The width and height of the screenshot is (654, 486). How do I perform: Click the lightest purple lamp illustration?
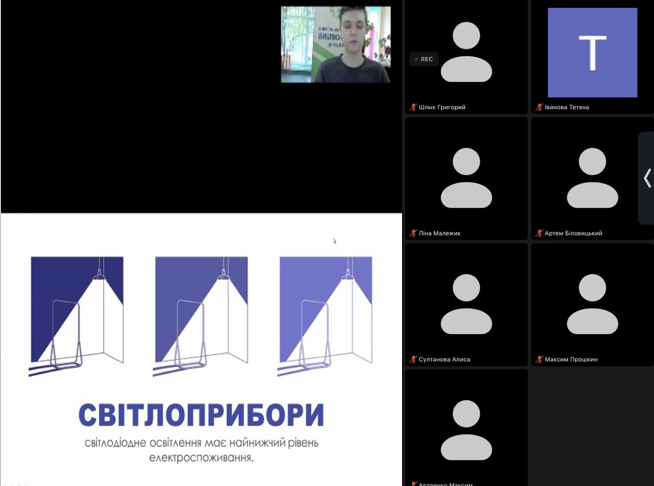coord(325,315)
